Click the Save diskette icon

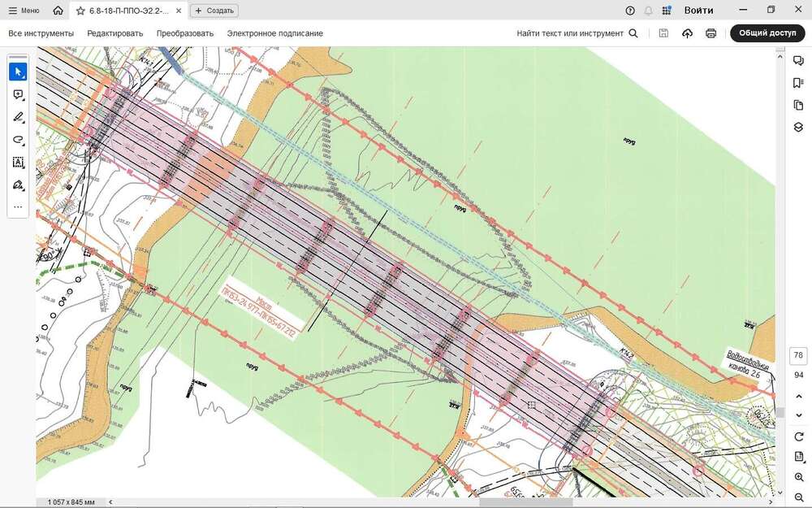pos(663,33)
